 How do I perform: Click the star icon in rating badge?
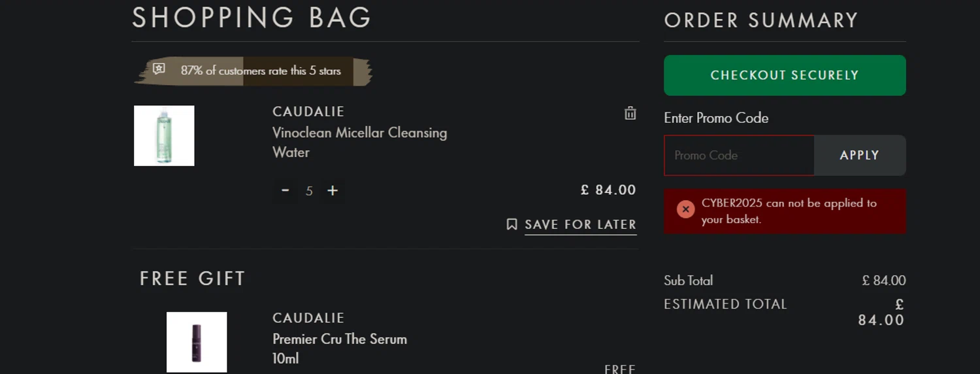pyautogui.click(x=159, y=69)
